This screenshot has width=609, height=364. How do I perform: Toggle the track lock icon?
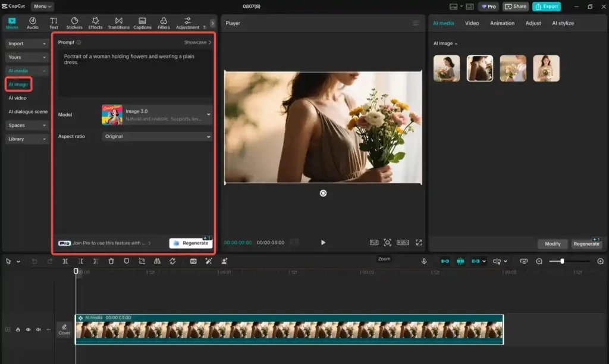click(18, 330)
